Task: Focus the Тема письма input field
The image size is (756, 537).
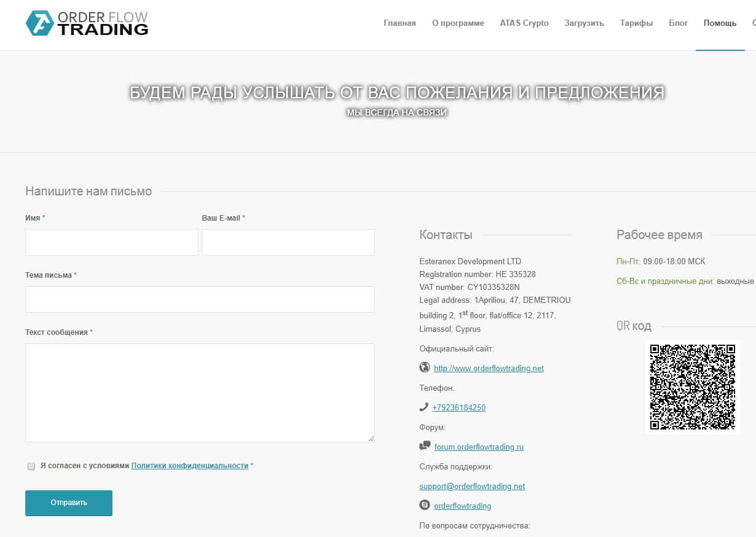Action: [x=200, y=299]
